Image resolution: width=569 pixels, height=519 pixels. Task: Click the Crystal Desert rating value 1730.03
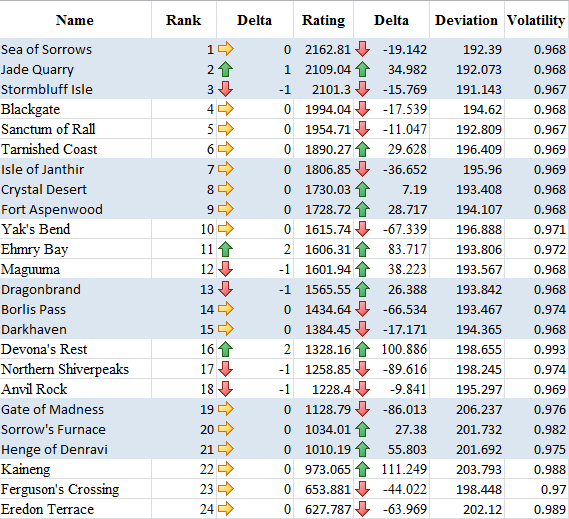point(328,189)
